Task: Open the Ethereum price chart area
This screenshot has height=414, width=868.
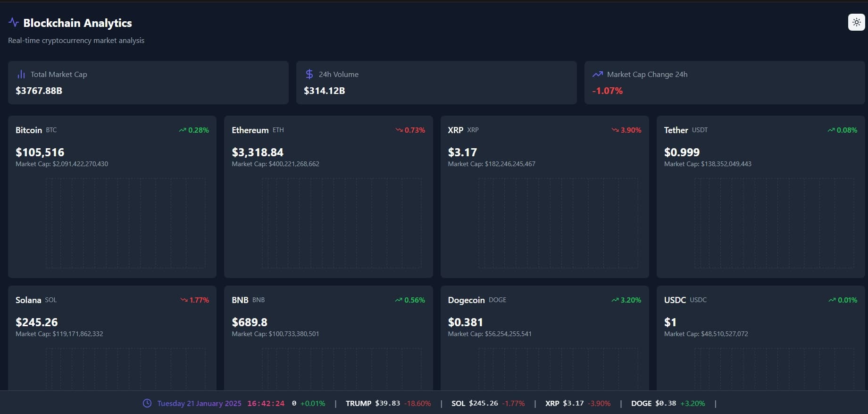Action: pyautogui.click(x=342, y=223)
